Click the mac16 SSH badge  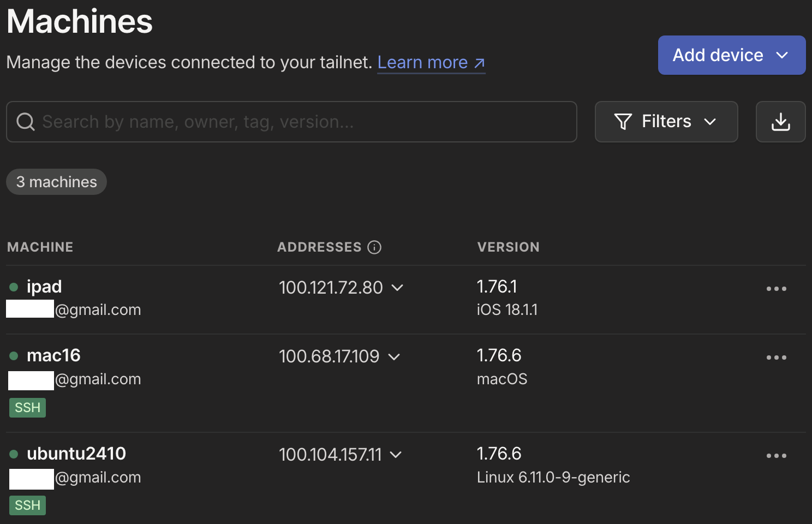click(27, 408)
